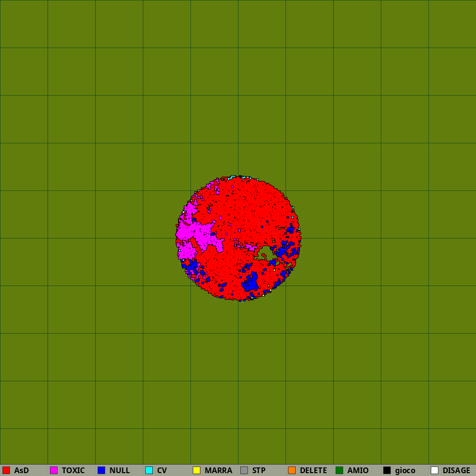Select the DELETE text label

click(313, 470)
